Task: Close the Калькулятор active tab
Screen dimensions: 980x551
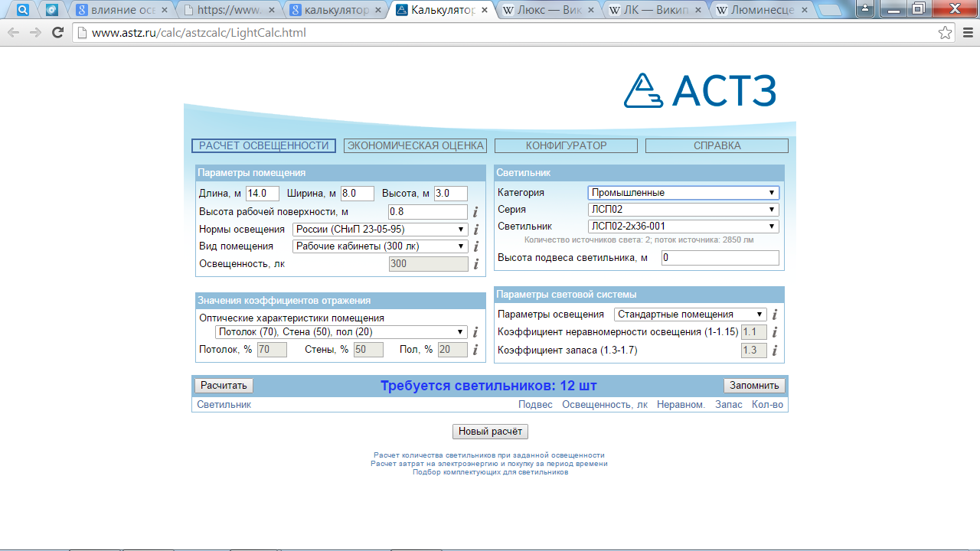Action: 485,11
